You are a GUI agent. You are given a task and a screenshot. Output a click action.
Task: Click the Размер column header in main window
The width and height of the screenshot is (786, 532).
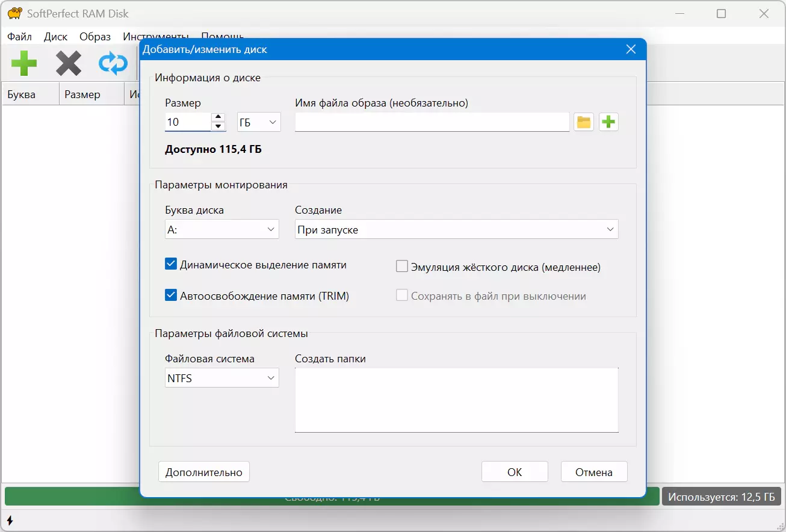[91, 94]
